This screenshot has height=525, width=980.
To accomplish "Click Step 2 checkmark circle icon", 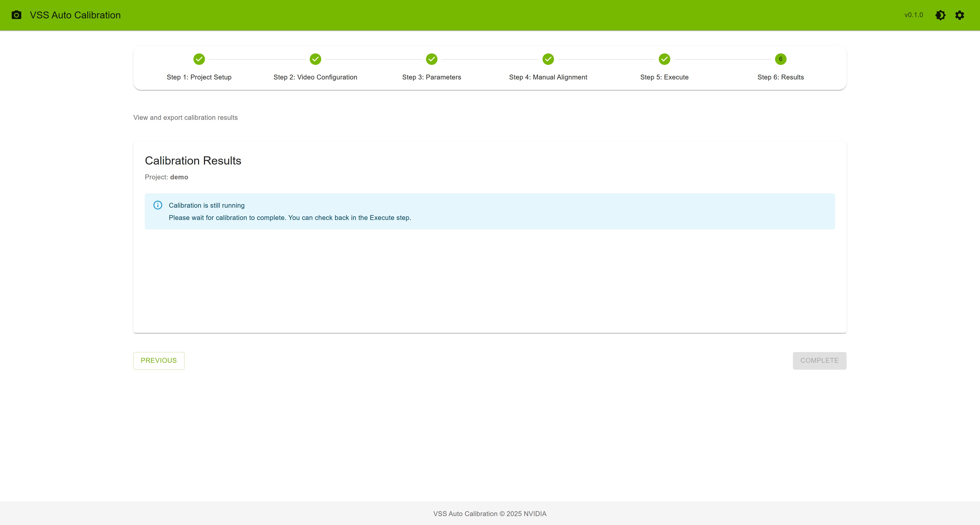I will pyautogui.click(x=315, y=59).
